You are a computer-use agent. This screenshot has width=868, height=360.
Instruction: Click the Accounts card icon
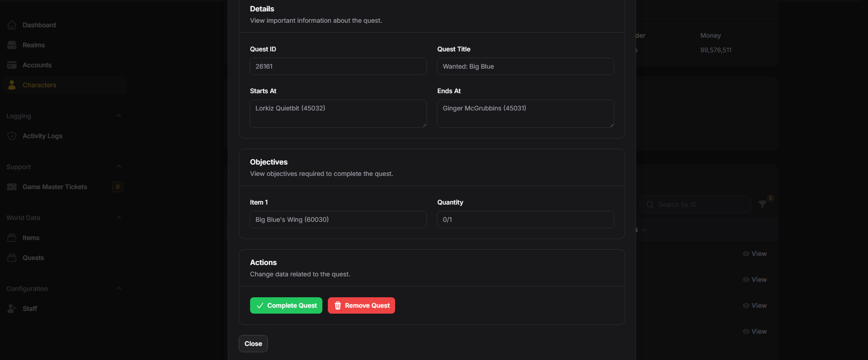point(12,65)
